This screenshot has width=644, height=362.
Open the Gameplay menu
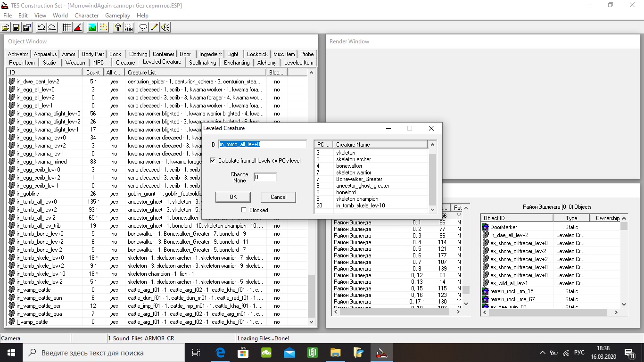coord(117,16)
